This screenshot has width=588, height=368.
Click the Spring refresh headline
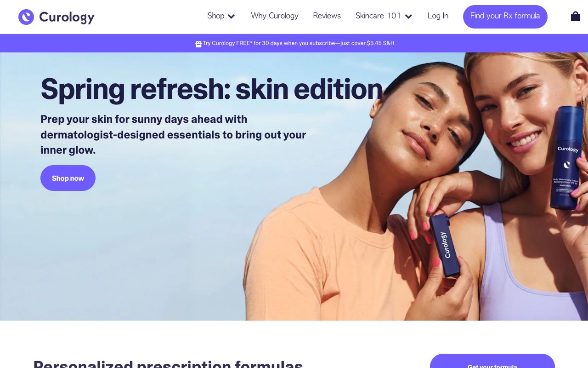pyautogui.click(x=211, y=89)
